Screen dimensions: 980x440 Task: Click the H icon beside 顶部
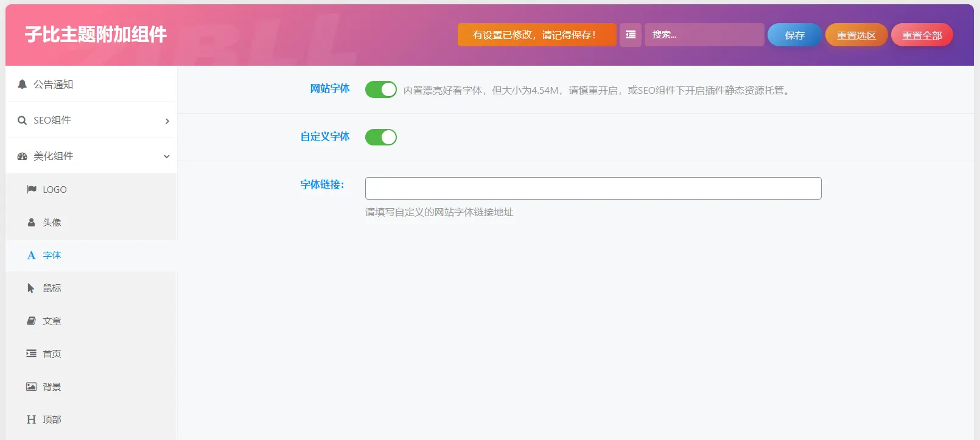pyautogui.click(x=31, y=419)
